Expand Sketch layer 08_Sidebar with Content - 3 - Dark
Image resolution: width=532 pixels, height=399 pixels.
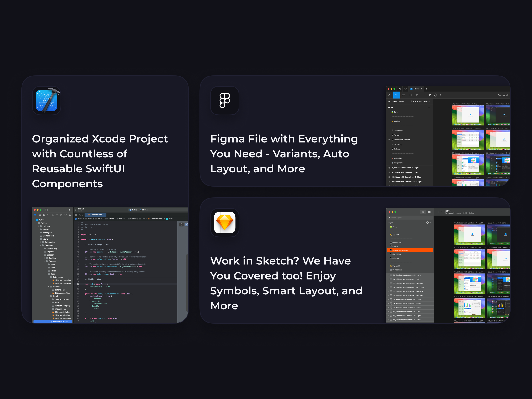388,304
